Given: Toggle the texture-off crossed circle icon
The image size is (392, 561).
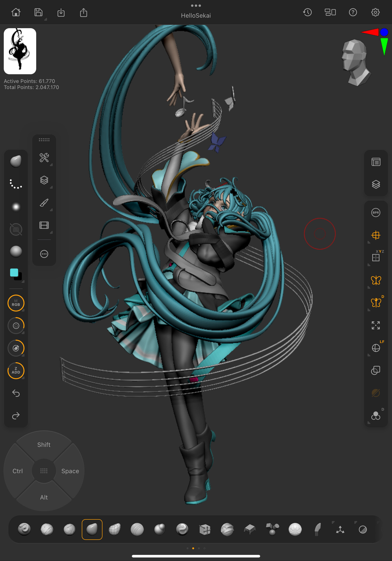Looking at the screenshot, I should click(x=16, y=230).
